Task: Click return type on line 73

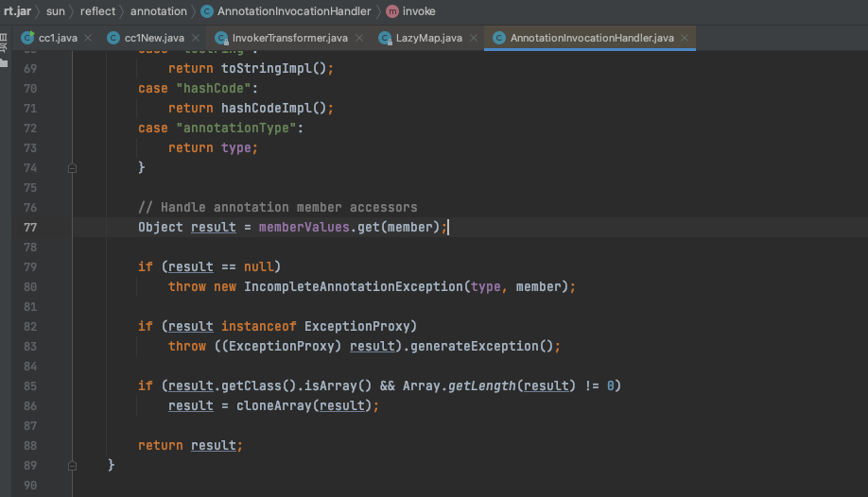Action: (x=213, y=147)
